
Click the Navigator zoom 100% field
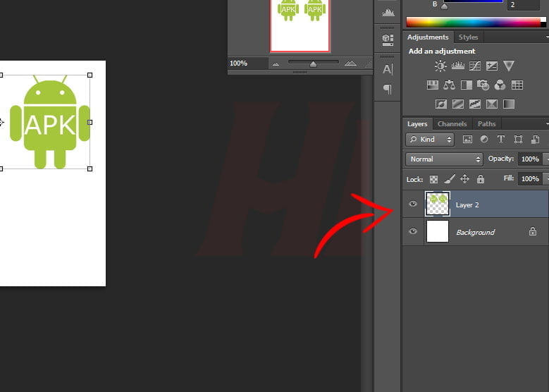click(248, 63)
